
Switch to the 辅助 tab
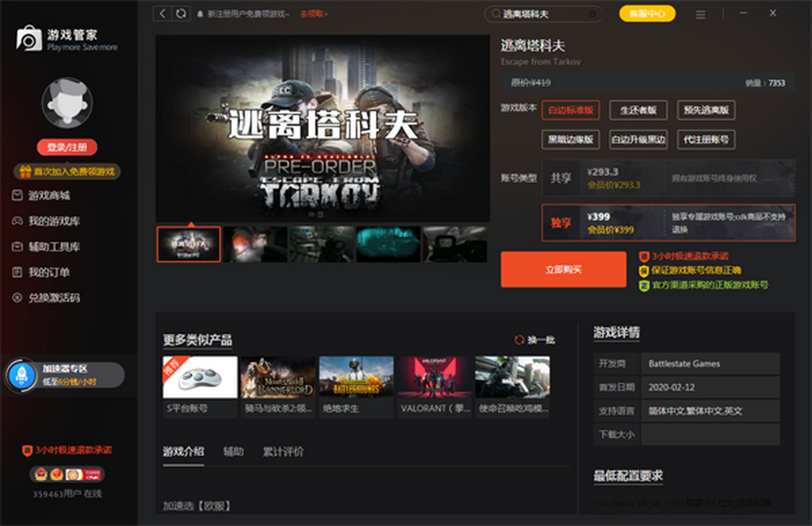click(x=233, y=452)
